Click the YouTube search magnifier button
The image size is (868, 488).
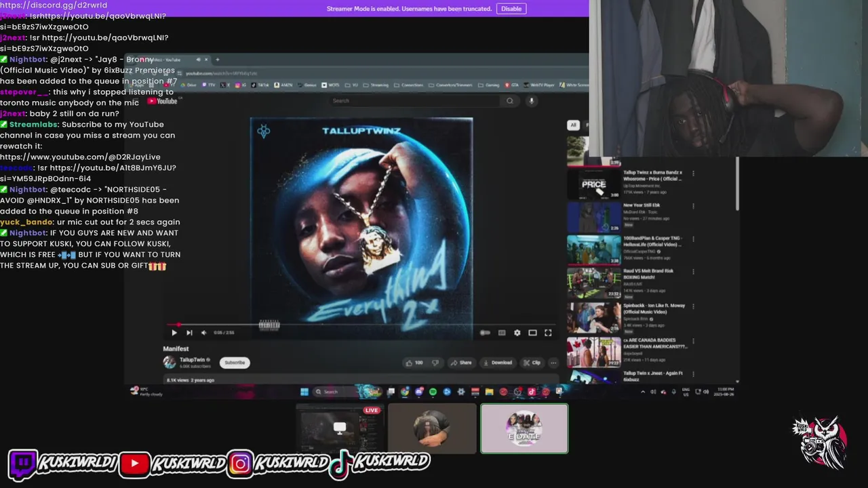tap(510, 101)
